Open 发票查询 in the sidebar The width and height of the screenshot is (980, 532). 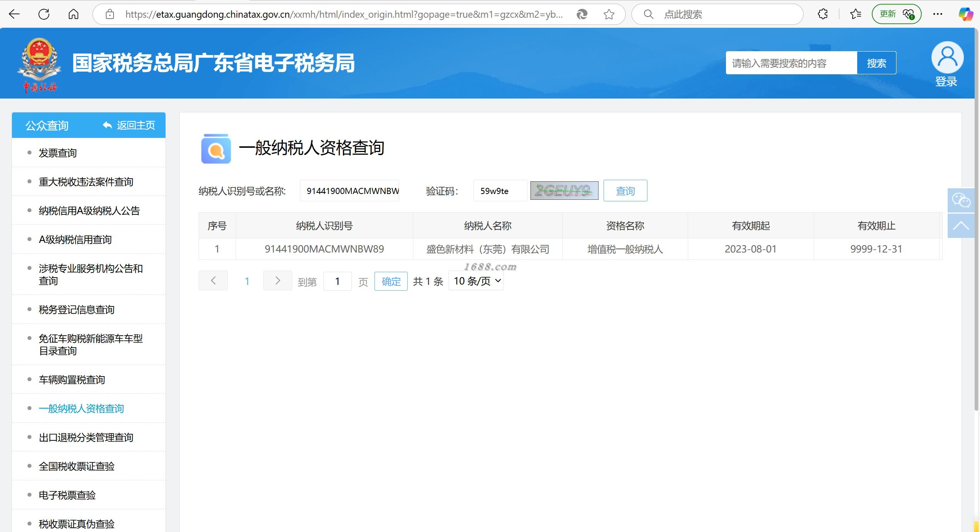(58, 153)
